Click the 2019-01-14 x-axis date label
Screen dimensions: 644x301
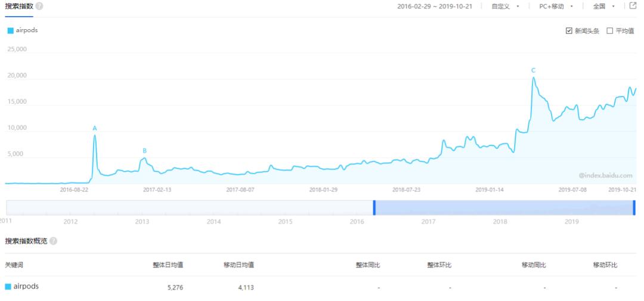tap(490, 190)
